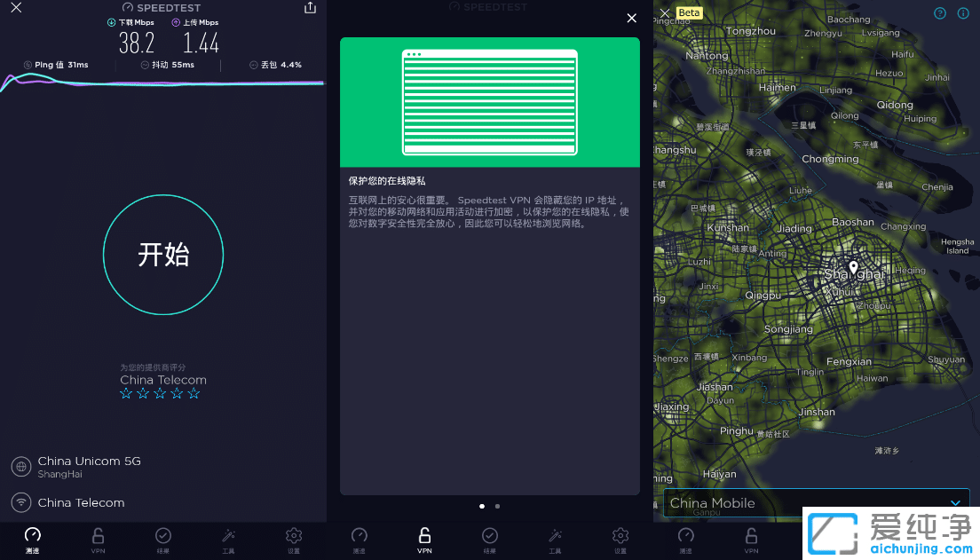Select the VPN lock tab in the middle panel
This screenshot has width=980, height=560.
[x=424, y=540]
